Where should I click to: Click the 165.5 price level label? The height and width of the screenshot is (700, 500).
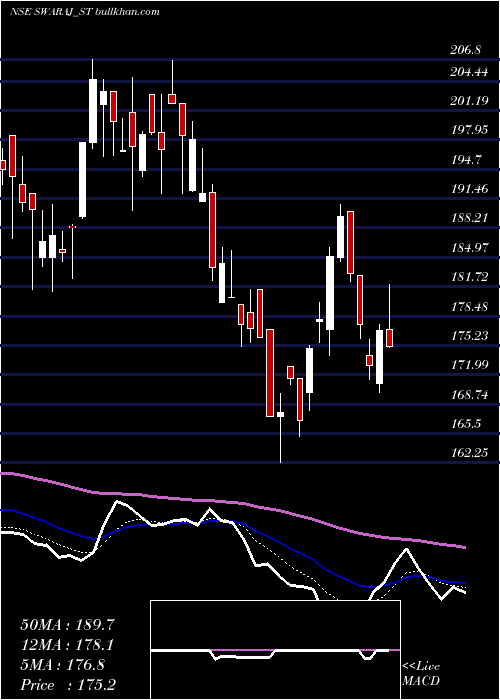[466, 424]
